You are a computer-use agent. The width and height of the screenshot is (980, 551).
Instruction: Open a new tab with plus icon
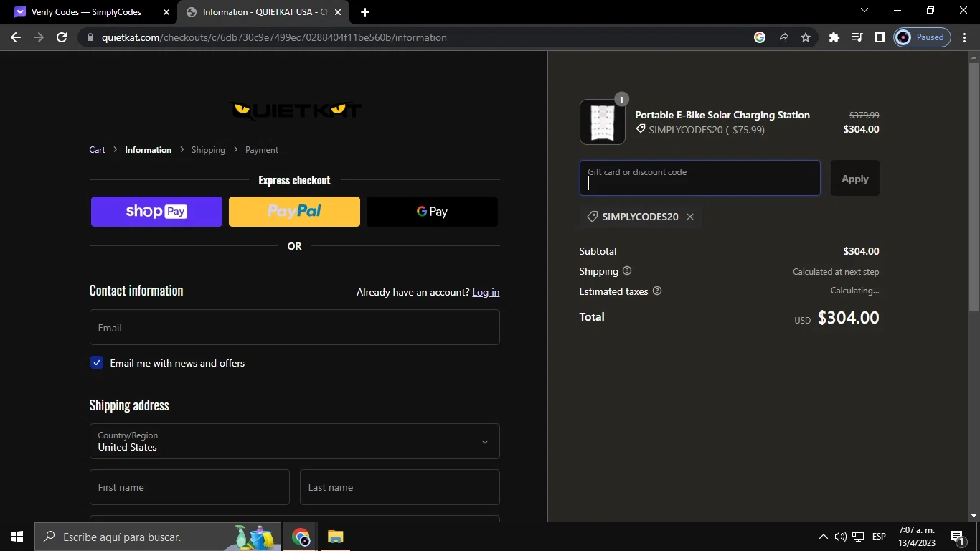pos(365,12)
